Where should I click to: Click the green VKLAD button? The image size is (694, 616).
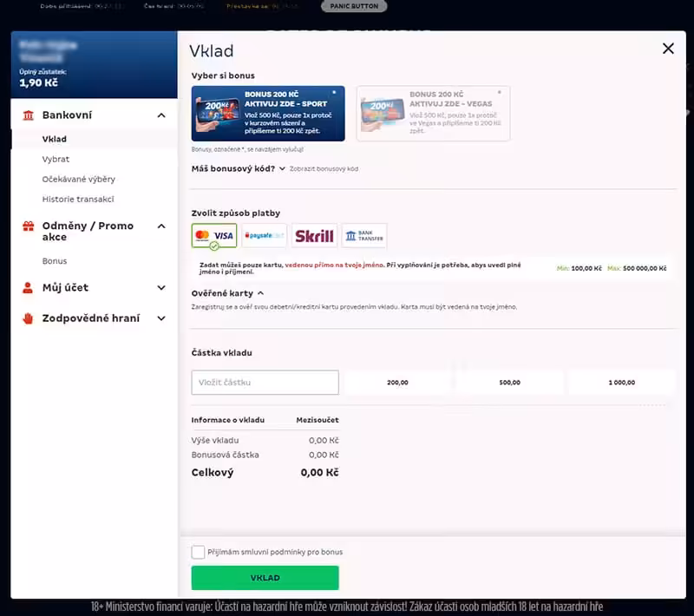pyautogui.click(x=265, y=578)
